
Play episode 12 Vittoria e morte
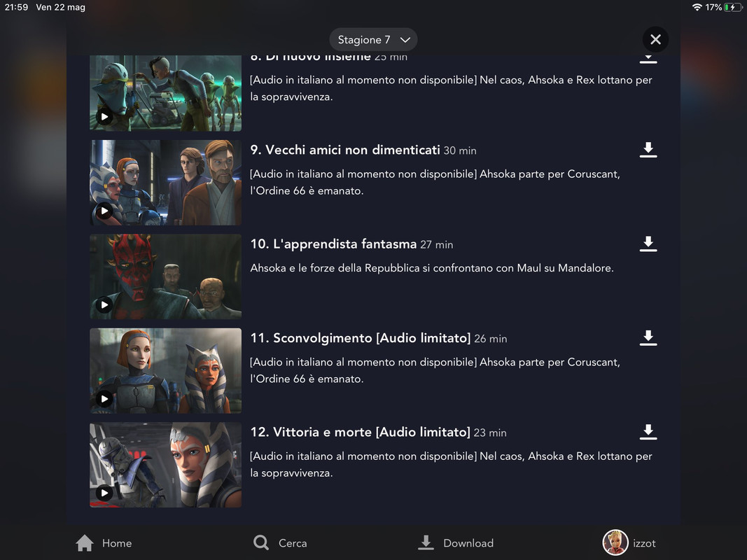point(104,493)
